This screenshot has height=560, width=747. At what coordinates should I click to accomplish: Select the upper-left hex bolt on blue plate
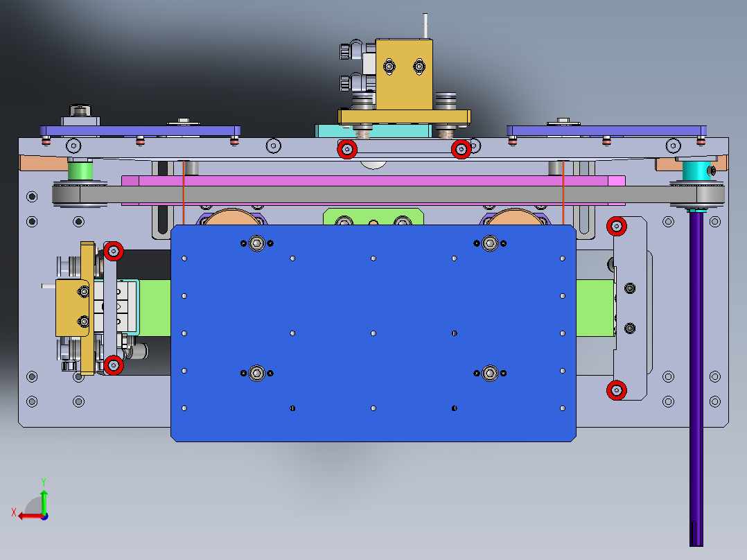[x=257, y=243]
